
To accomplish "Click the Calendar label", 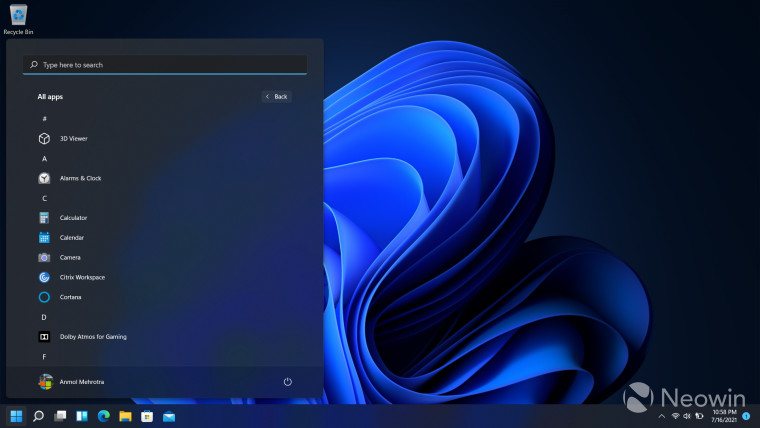I will pos(72,238).
